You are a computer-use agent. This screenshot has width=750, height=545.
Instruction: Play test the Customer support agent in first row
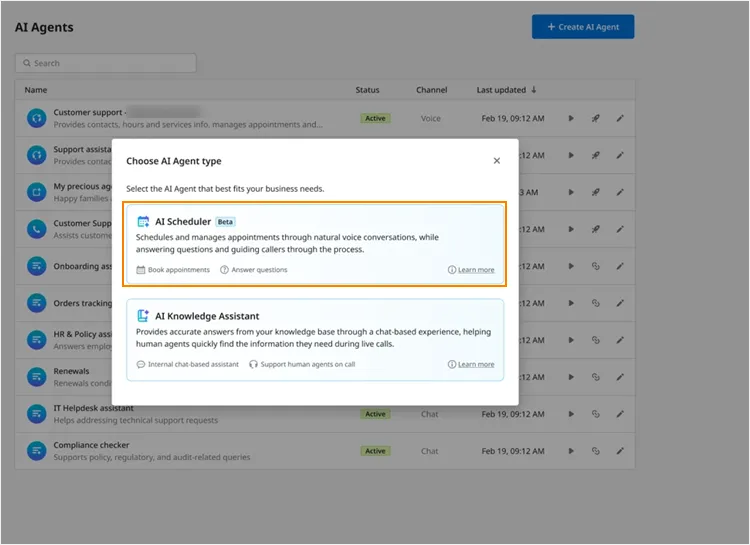pyautogui.click(x=571, y=118)
